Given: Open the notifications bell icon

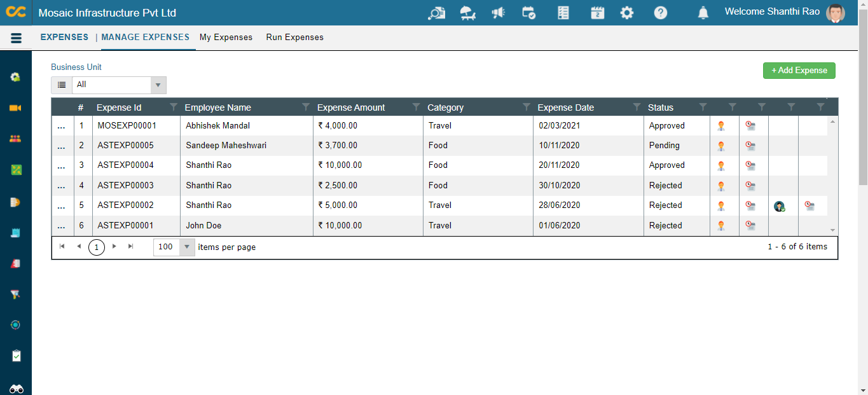Looking at the screenshot, I should pyautogui.click(x=703, y=13).
